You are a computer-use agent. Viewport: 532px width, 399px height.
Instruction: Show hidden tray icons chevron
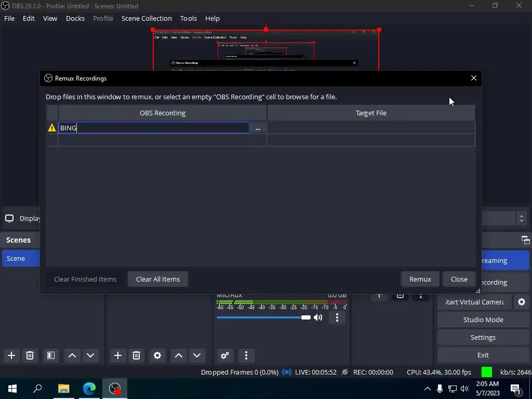coord(428,389)
